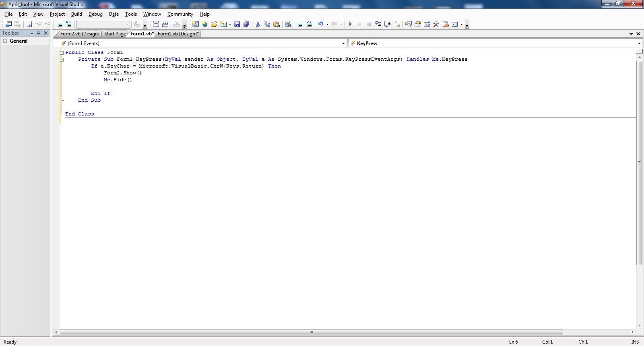Open the active documents list dropdown
The width and height of the screenshot is (644, 346).
[x=631, y=34]
